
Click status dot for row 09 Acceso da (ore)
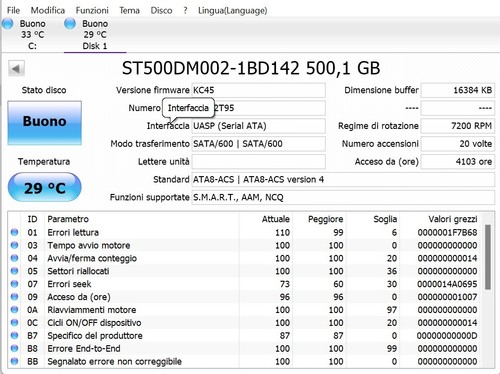[14, 297]
